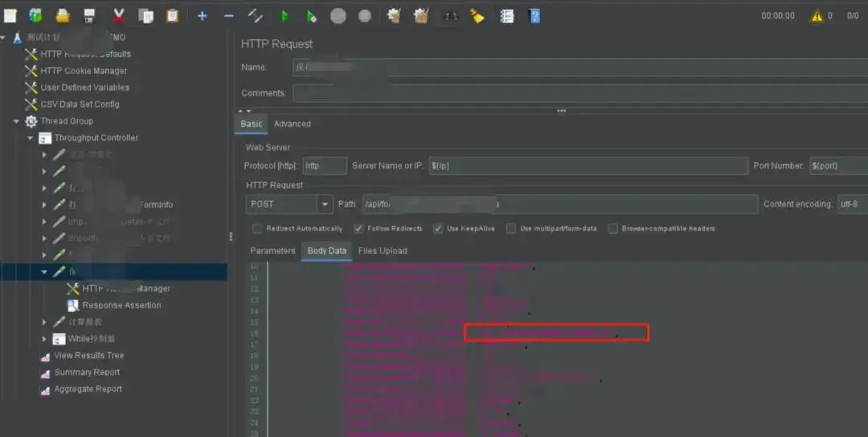The width and height of the screenshot is (868, 437).
Task: Open the POST method dropdown
Action: (x=325, y=204)
